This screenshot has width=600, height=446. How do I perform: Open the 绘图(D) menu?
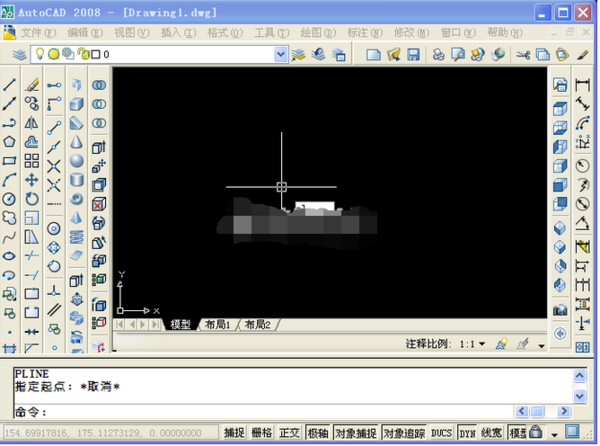(x=318, y=33)
